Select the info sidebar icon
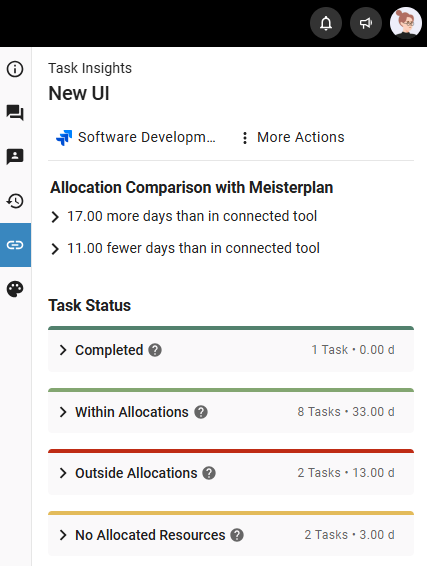The image size is (427, 566). (x=15, y=69)
